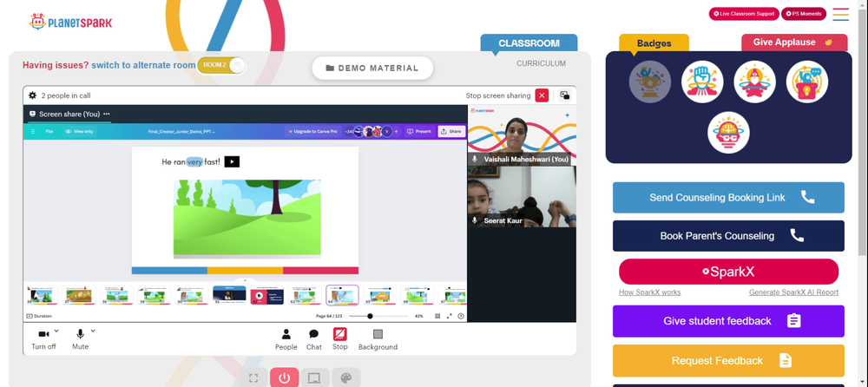868x387 pixels.
Task: Switch to the CLASSROOM tab
Action: coord(529,43)
